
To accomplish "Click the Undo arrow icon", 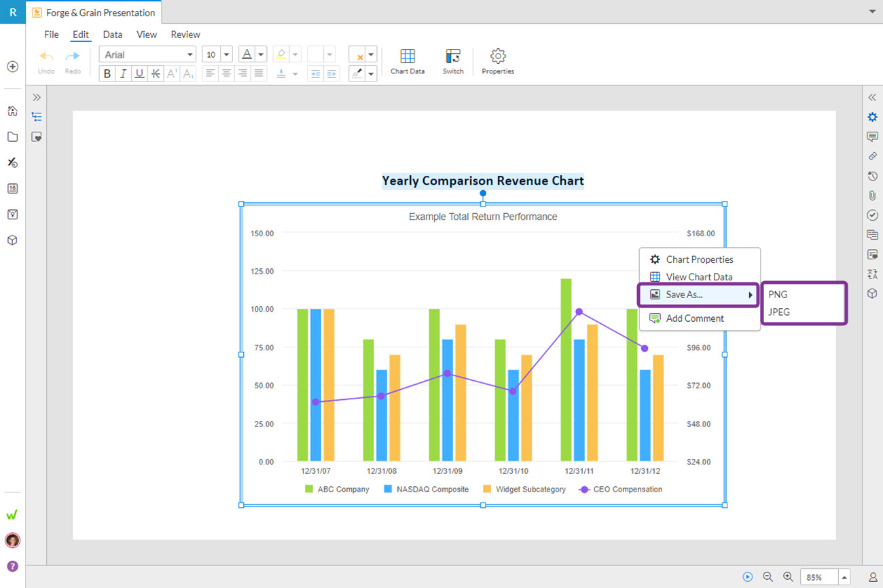I will [46, 57].
